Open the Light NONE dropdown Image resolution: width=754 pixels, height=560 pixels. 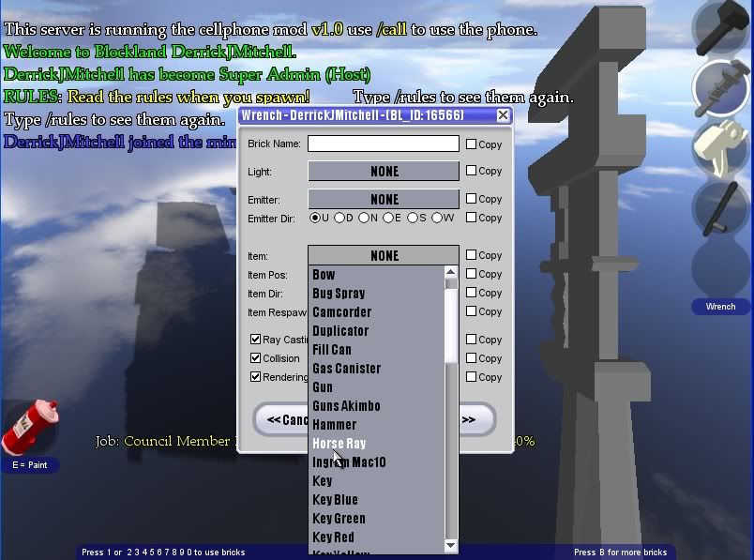pyautogui.click(x=384, y=172)
